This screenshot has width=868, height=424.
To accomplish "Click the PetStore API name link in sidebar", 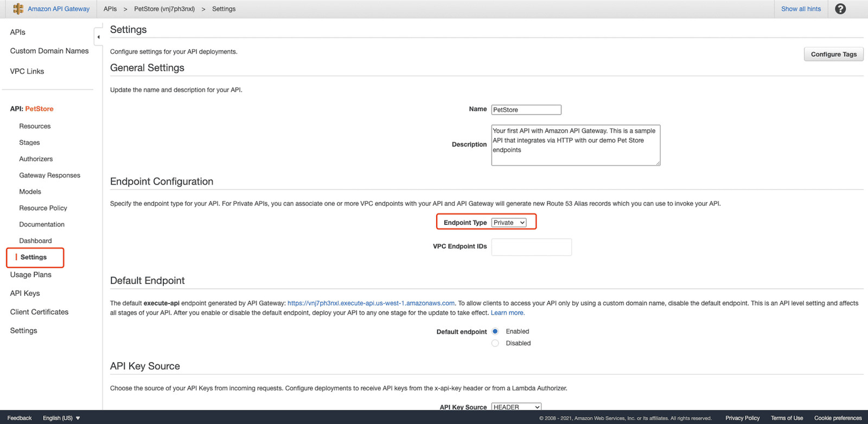I will pyautogui.click(x=39, y=109).
